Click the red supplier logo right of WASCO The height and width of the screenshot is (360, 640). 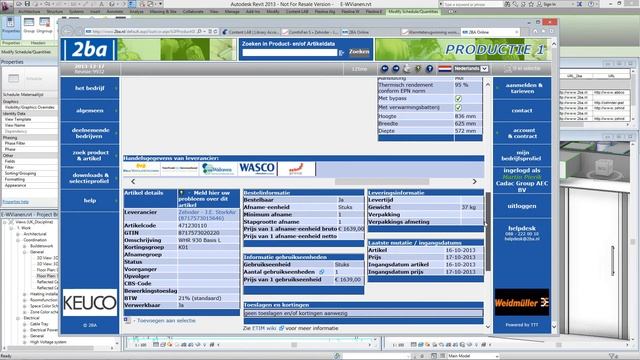click(296, 169)
